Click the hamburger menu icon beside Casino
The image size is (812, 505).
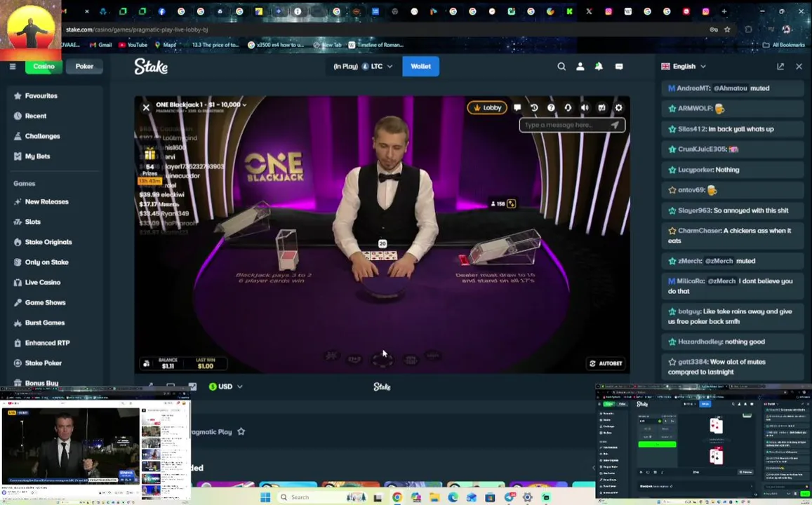click(x=13, y=66)
